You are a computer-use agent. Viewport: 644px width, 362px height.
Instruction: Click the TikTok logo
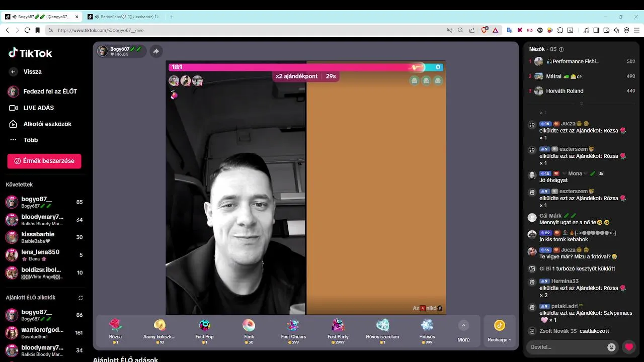coord(30,53)
